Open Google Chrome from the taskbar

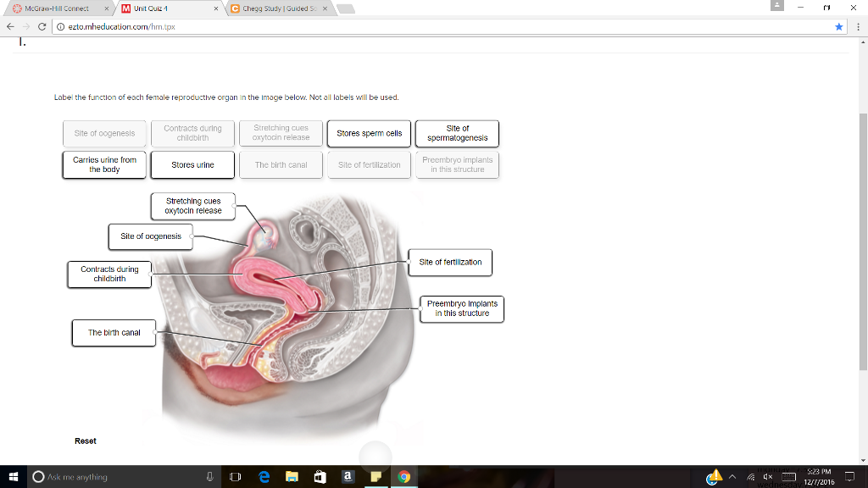tap(404, 476)
